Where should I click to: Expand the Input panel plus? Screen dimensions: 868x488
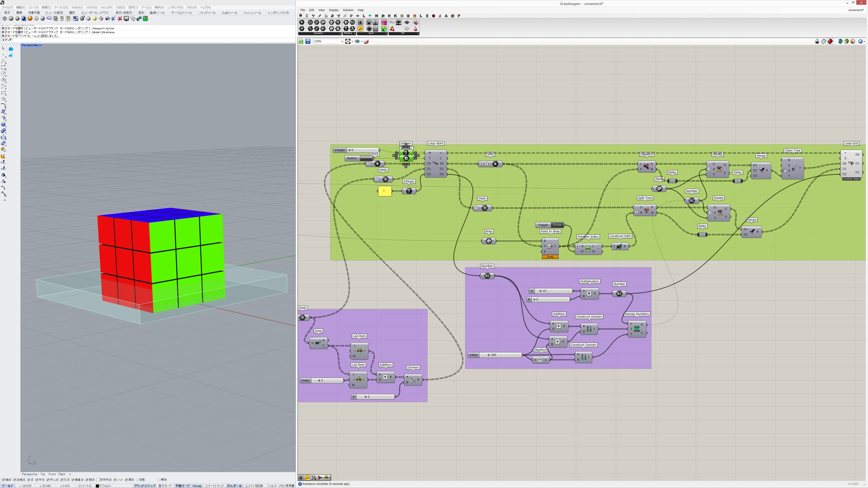coord(386,33)
